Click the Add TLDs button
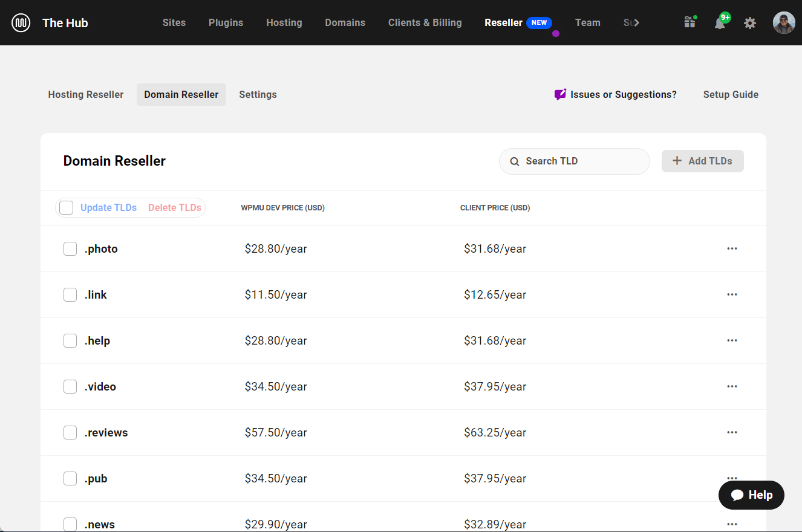 coord(702,161)
